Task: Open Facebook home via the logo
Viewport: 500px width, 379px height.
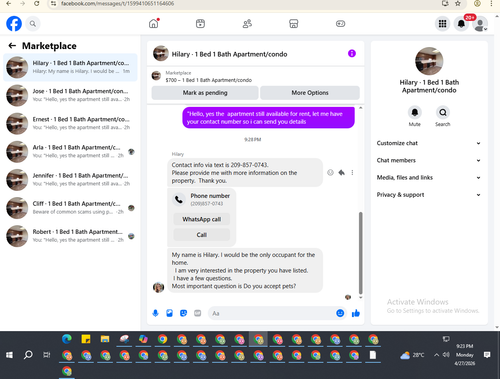Action: (14, 24)
